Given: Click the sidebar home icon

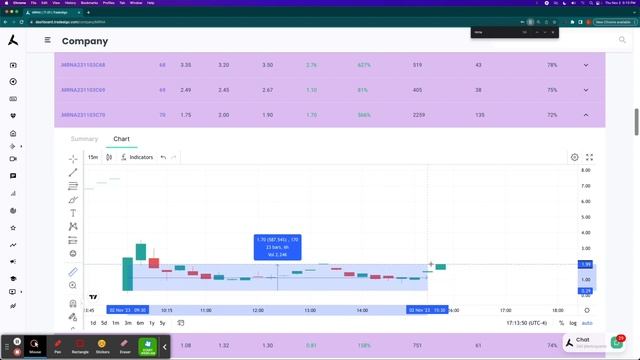Looking at the screenshot, I should tap(13, 133).
